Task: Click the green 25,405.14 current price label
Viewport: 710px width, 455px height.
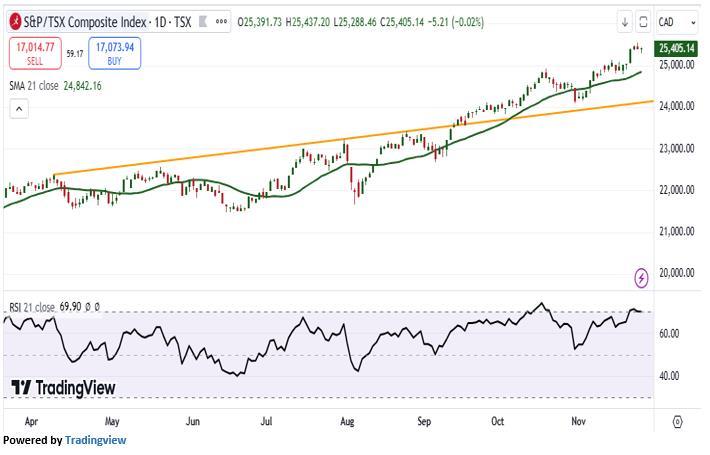Action: (677, 48)
